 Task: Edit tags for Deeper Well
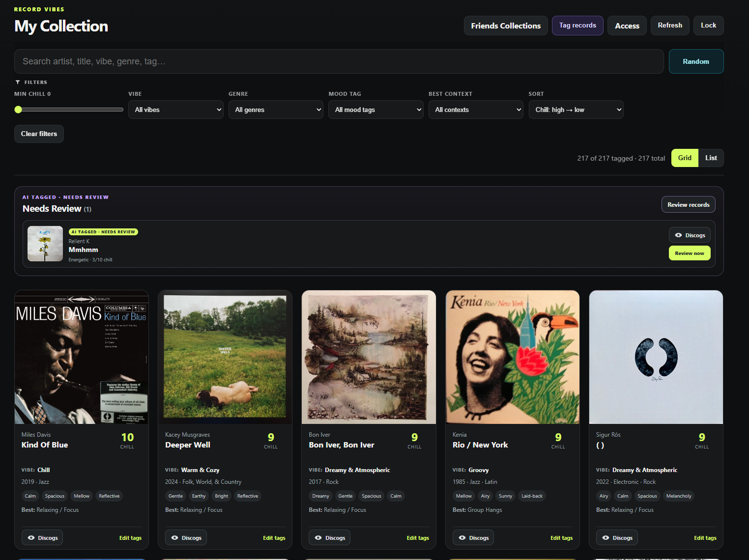click(274, 538)
